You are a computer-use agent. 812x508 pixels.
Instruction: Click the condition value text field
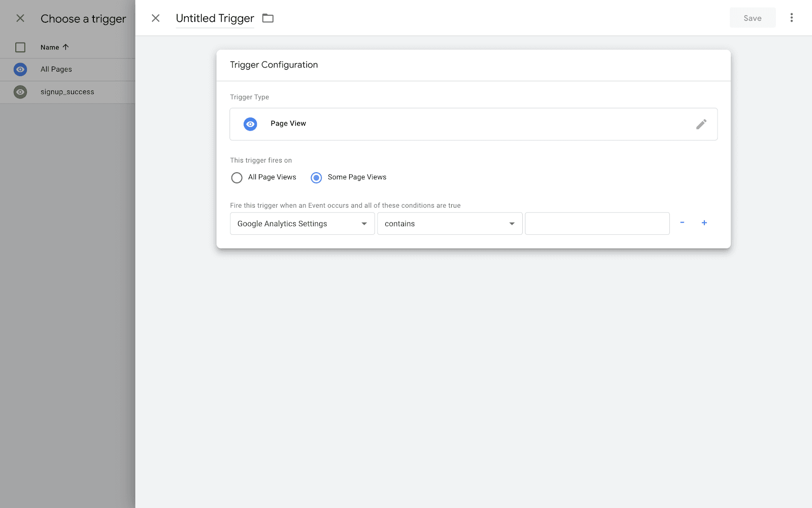point(597,224)
